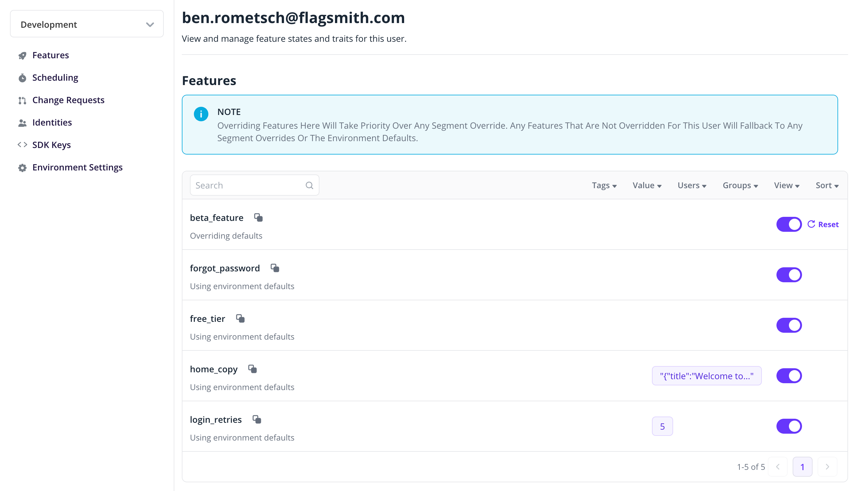
Task: Go to Identities in sidebar
Action: coord(52,122)
